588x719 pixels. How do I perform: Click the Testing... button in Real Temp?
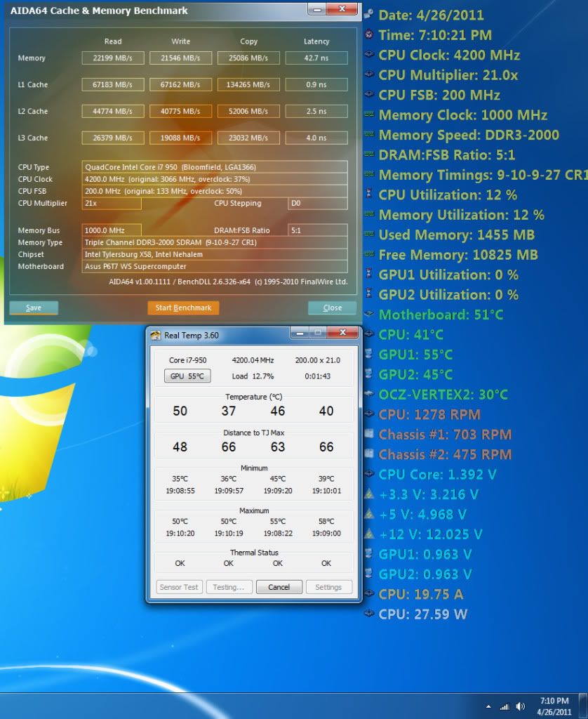click(x=229, y=587)
